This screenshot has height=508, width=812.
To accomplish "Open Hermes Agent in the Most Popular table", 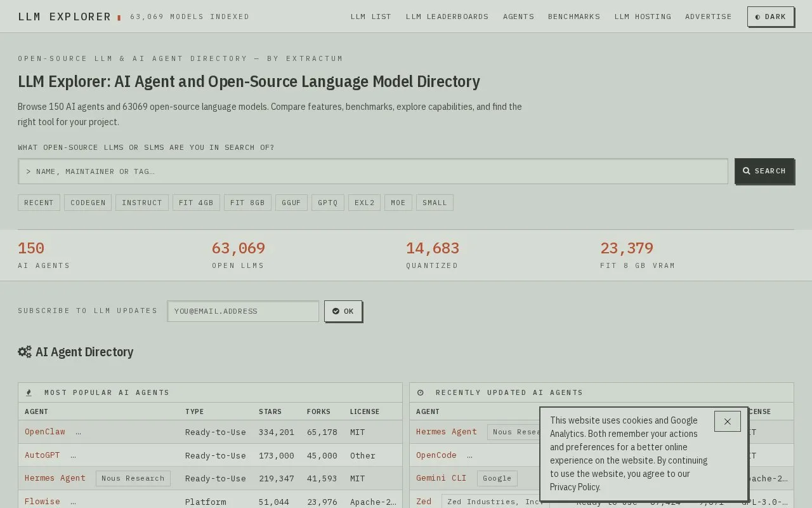I will coord(55,478).
